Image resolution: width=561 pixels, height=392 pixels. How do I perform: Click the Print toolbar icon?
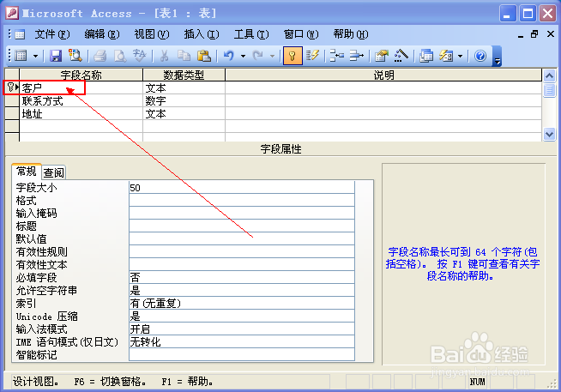click(100, 56)
